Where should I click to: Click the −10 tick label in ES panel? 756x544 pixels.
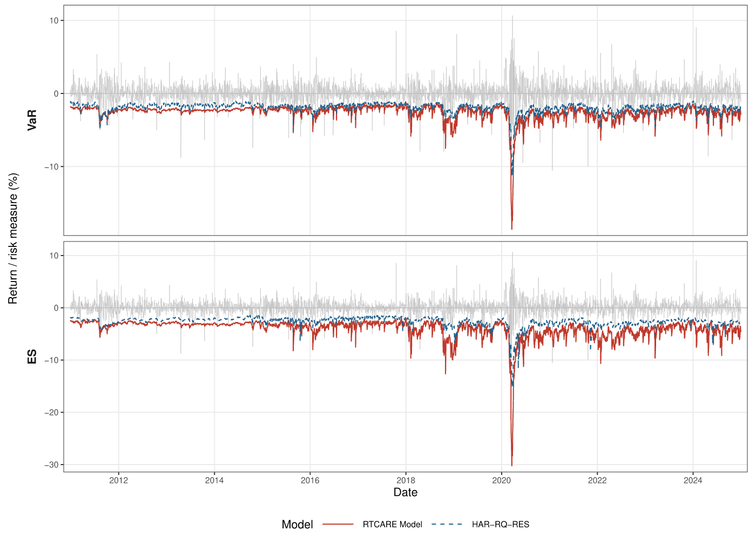[x=51, y=360]
